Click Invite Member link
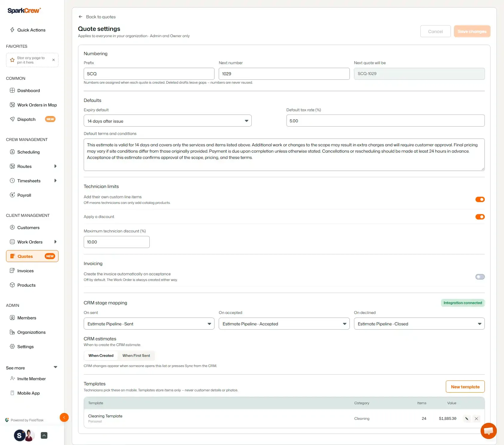The width and height of the screenshot is (504, 445). point(32,379)
